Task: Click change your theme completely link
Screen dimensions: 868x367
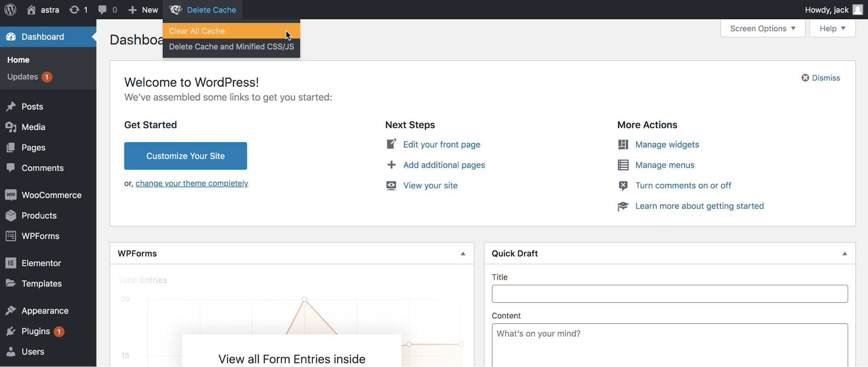Action: tap(192, 183)
